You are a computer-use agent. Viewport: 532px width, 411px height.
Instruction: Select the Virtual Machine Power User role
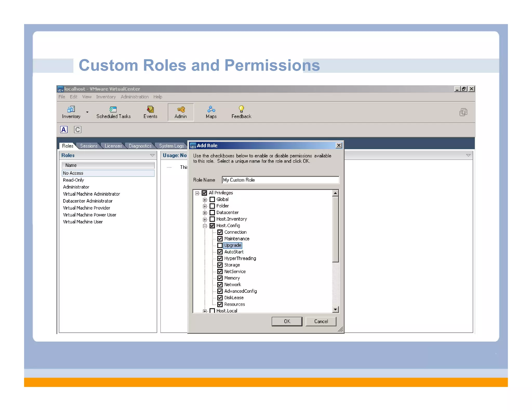[90, 215]
